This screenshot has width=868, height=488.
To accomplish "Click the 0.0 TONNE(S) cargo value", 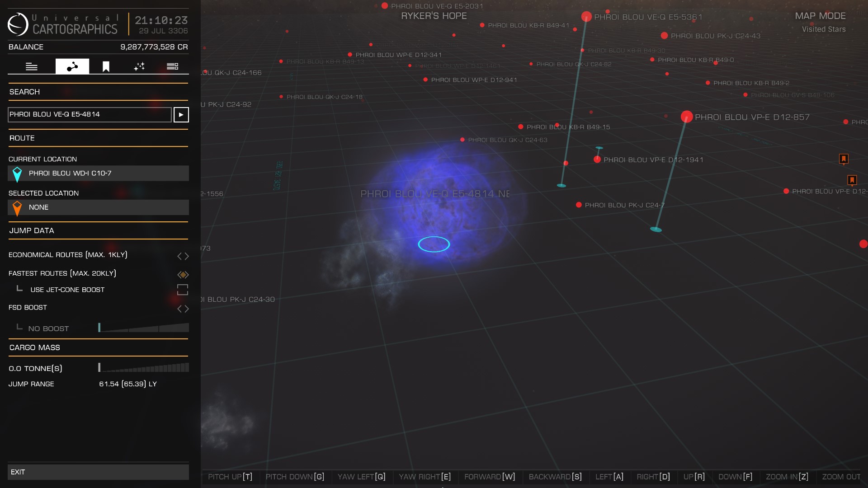I will click(x=36, y=368).
